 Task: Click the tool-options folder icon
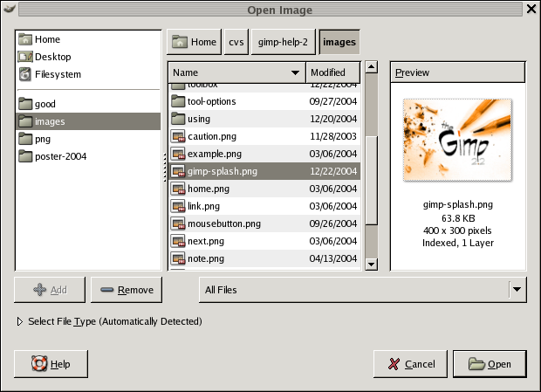(x=178, y=101)
